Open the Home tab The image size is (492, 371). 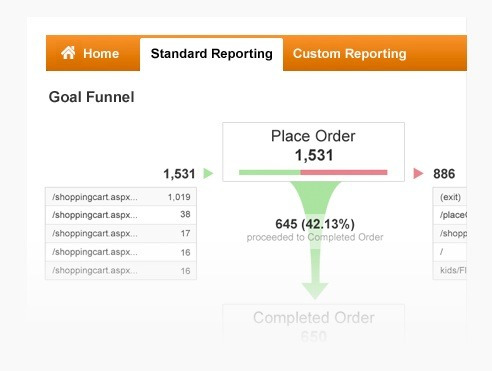coord(93,53)
